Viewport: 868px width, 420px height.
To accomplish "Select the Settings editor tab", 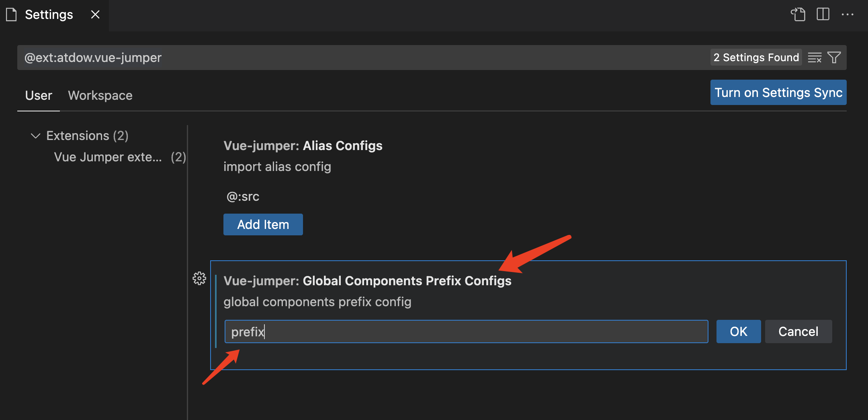I will 54,15.
